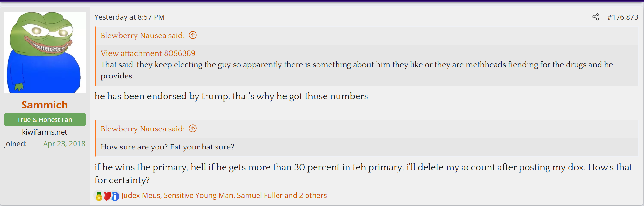Viewport: 644px width, 206px height.
Task: Click "Blewberry Nausea said:" above the attachment quote
Action: (143, 36)
